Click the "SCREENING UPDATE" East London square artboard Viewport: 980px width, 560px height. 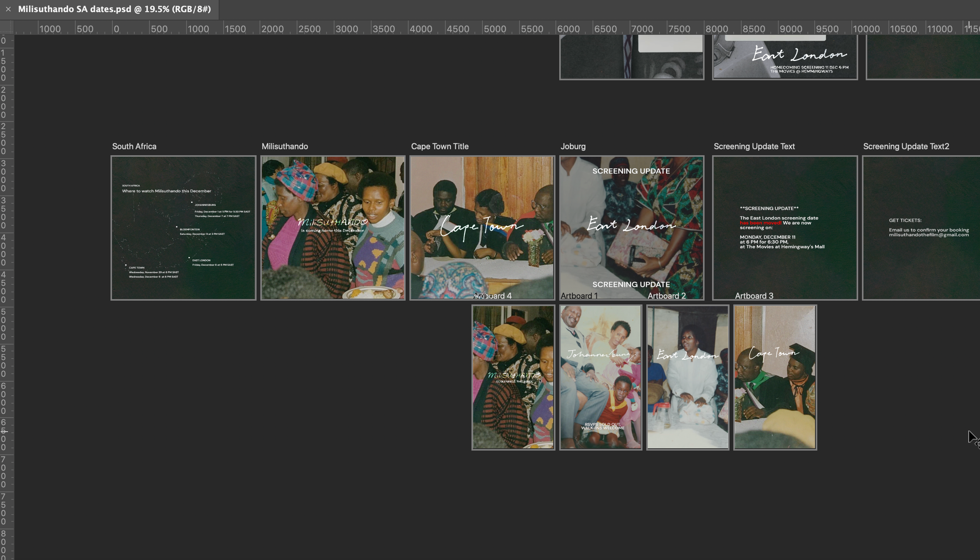pyautogui.click(x=631, y=227)
